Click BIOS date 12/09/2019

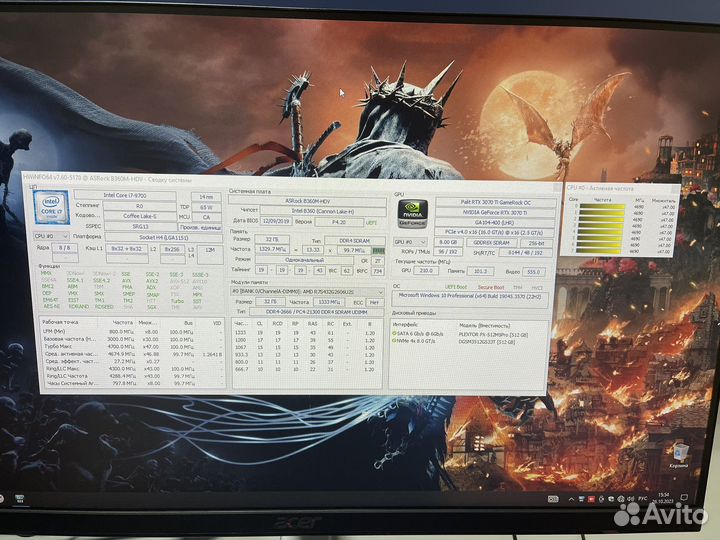pyautogui.click(x=274, y=221)
